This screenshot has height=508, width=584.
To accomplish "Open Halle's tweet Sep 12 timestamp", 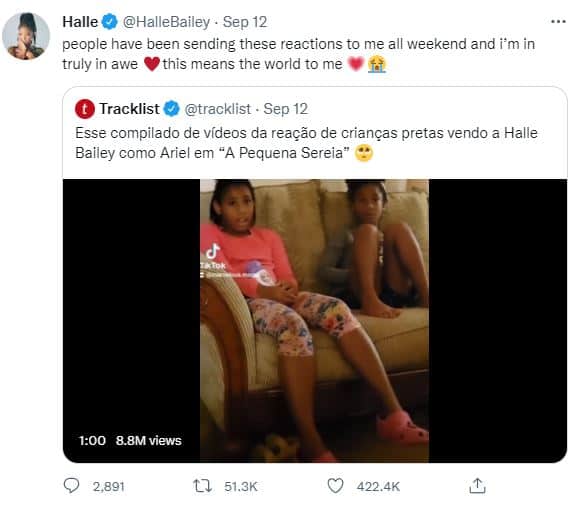I will coord(245,22).
